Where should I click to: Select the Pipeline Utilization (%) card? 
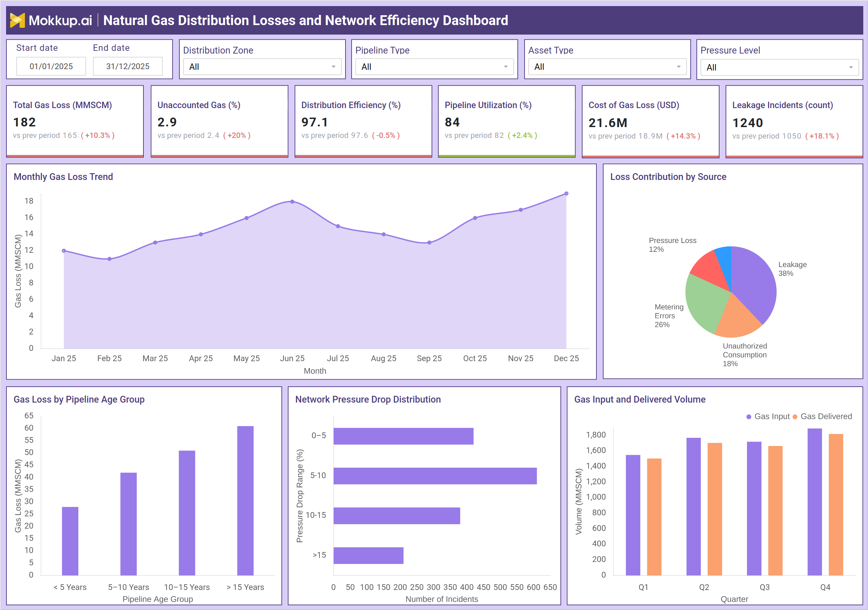507,121
